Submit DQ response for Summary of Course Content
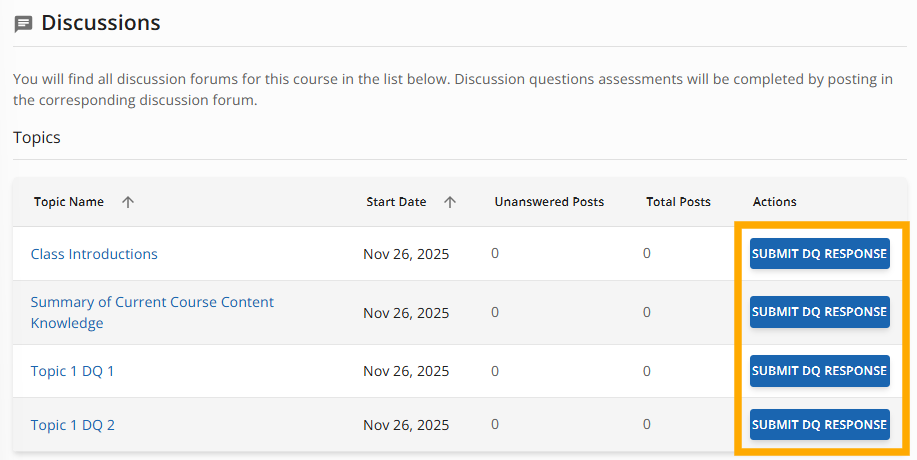917x460 pixels. [819, 312]
